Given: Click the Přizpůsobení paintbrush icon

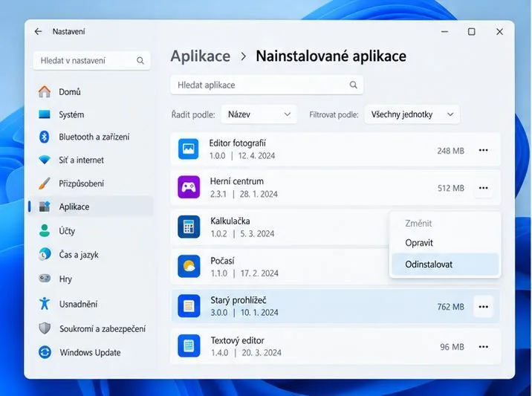Looking at the screenshot, I should (45, 184).
